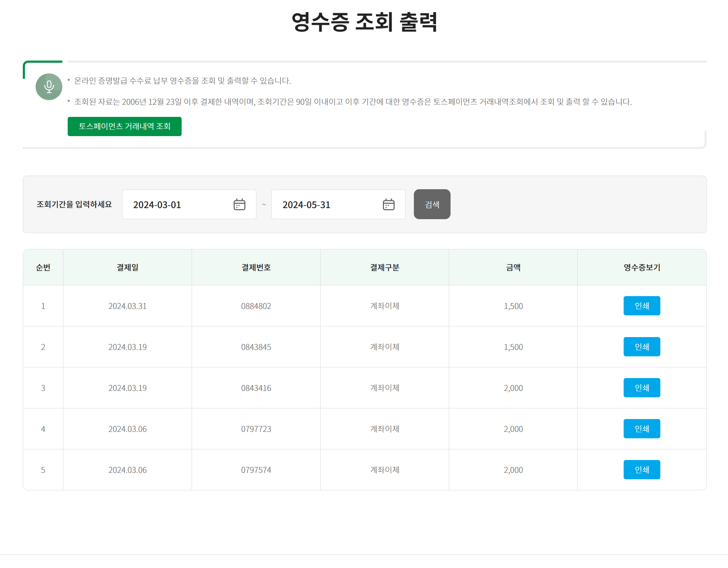The width and height of the screenshot is (728, 568).
Task: Select payment number 0884802 cell
Action: click(x=256, y=306)
